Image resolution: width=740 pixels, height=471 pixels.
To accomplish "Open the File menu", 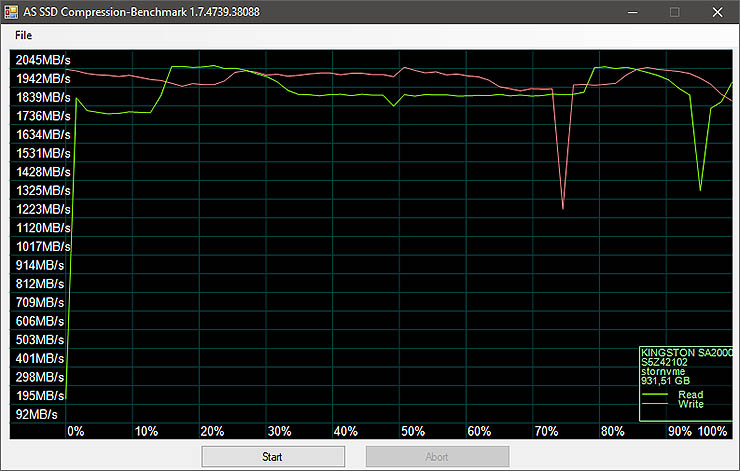I will (23, 35).
